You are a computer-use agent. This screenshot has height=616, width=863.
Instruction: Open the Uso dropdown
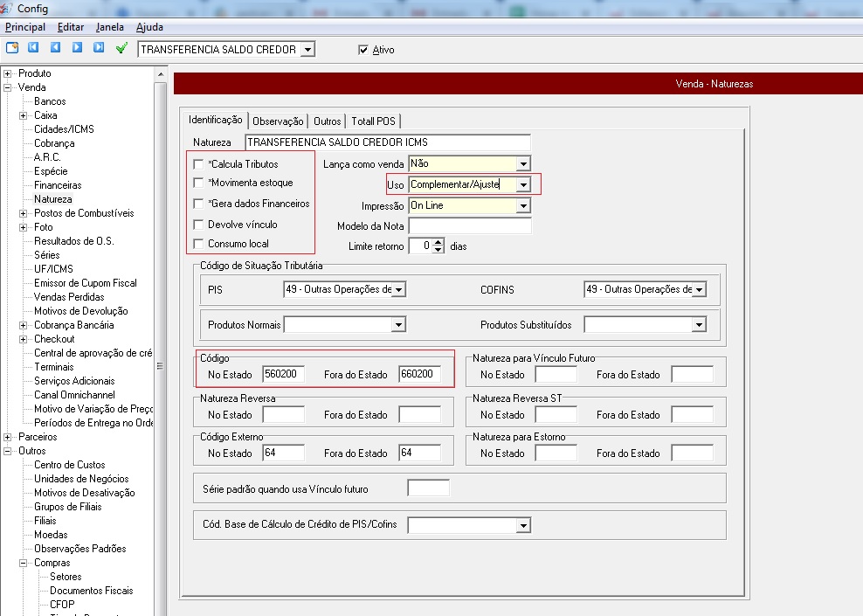[x=522, y=184]
